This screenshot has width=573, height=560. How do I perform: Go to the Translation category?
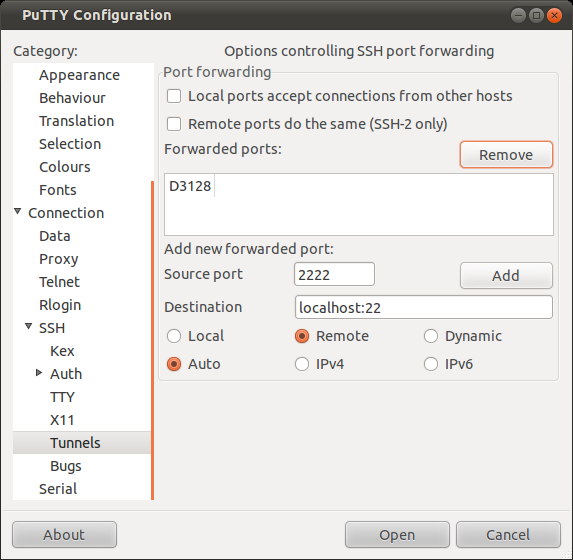[77, 121]
